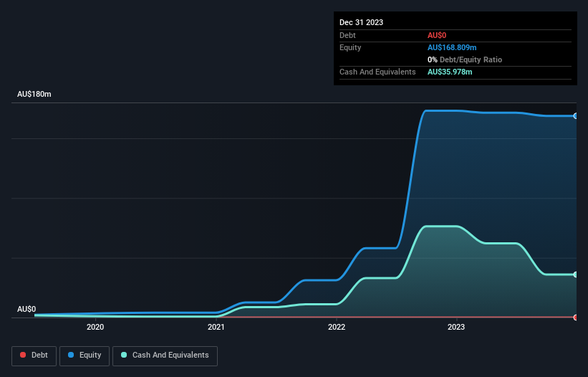
Task: Click the Dec 31 2023 tooltip date
Action: pyautogui.click(x=361, y=22)
